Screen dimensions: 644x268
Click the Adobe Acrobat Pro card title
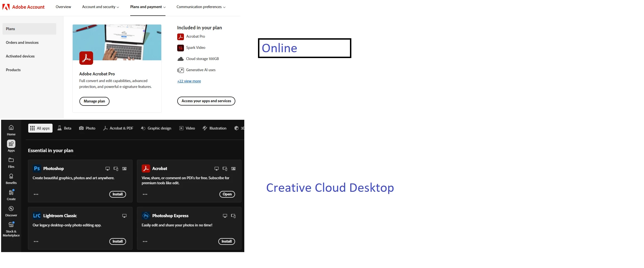(97, 74)
